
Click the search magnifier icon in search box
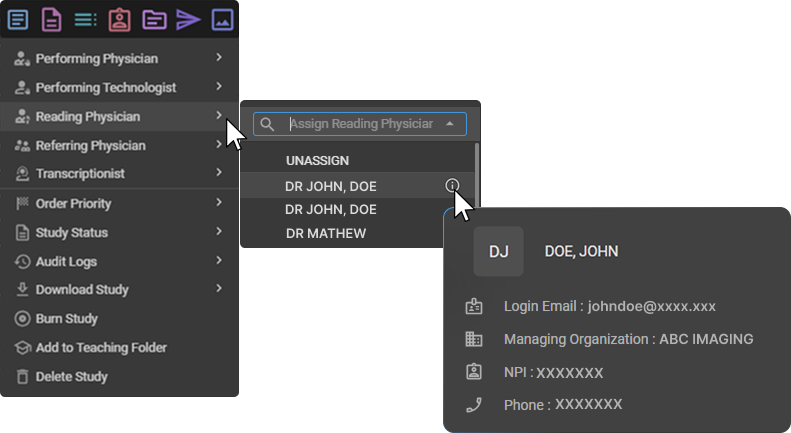[267, 124]
